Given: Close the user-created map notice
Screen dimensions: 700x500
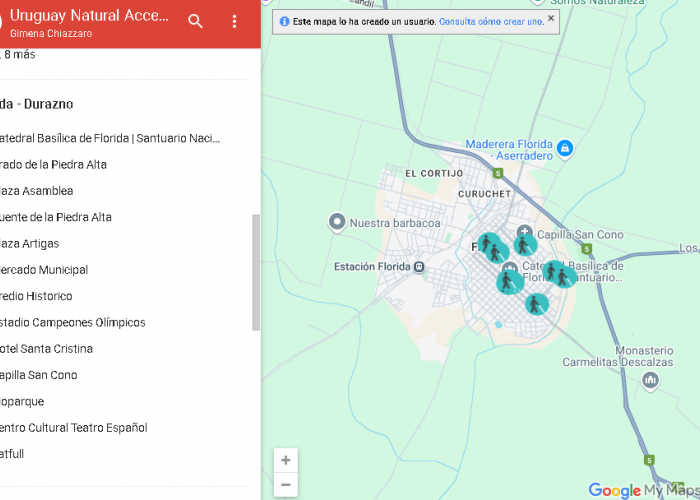Looking at the screenshot, I should click(550, 18).
